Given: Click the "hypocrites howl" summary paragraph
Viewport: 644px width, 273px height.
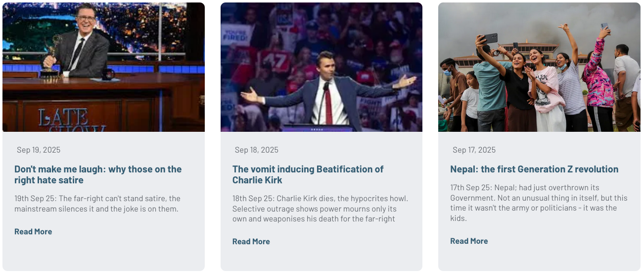Looking at the screenshot, I should [x=320, y=209].
